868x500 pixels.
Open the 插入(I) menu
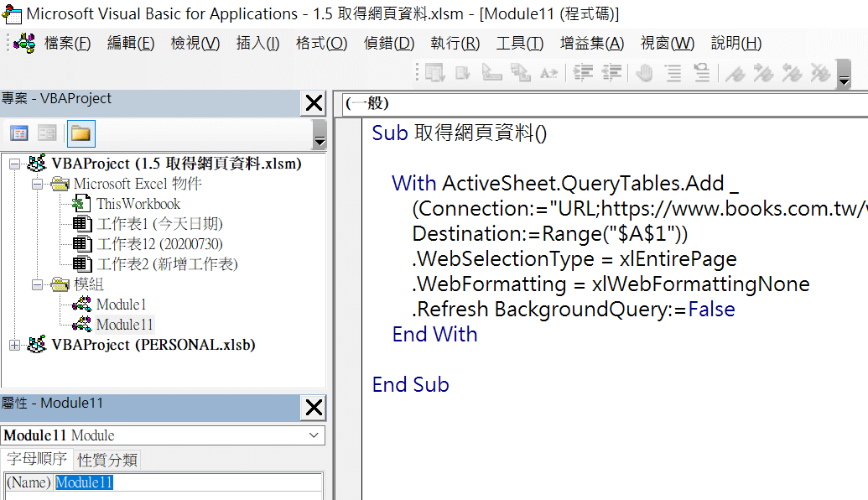[x=257, y=43]
